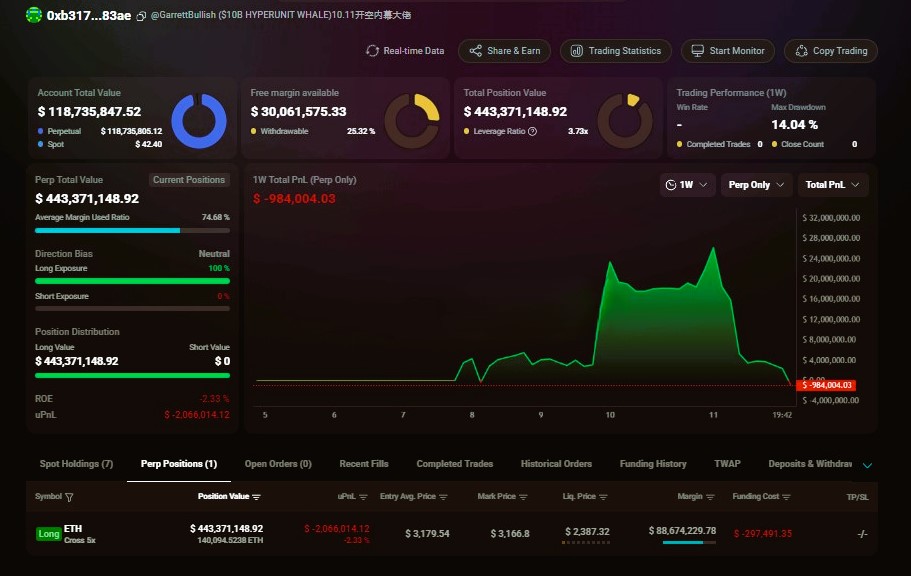Click the Spot legend entry
911x576 pixels.
tap(100, 144)
